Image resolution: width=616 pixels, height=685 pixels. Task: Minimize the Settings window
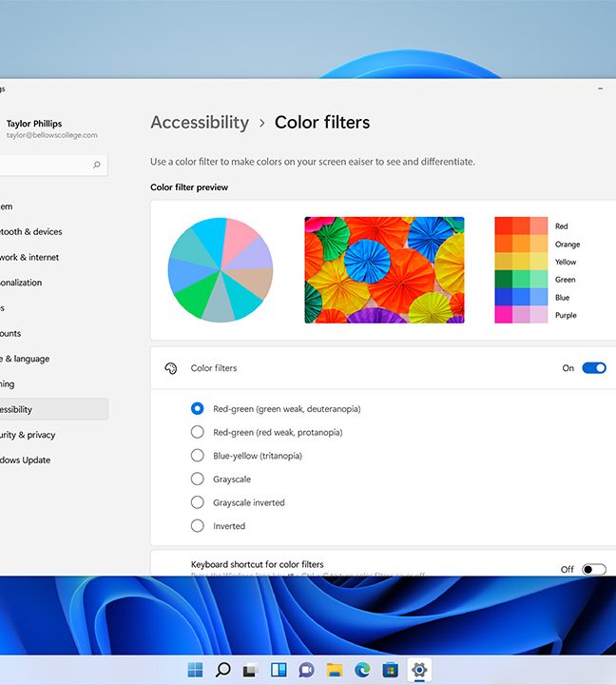click(x=601, y=88)
